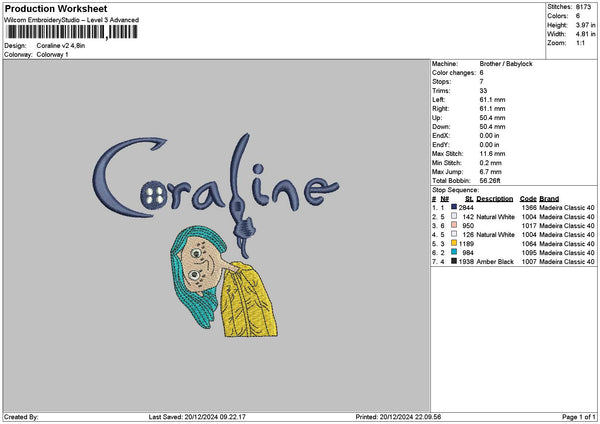Click the Down measurement 50.4 mm
This screenshot has height=424, width=600.
(492, 127)
